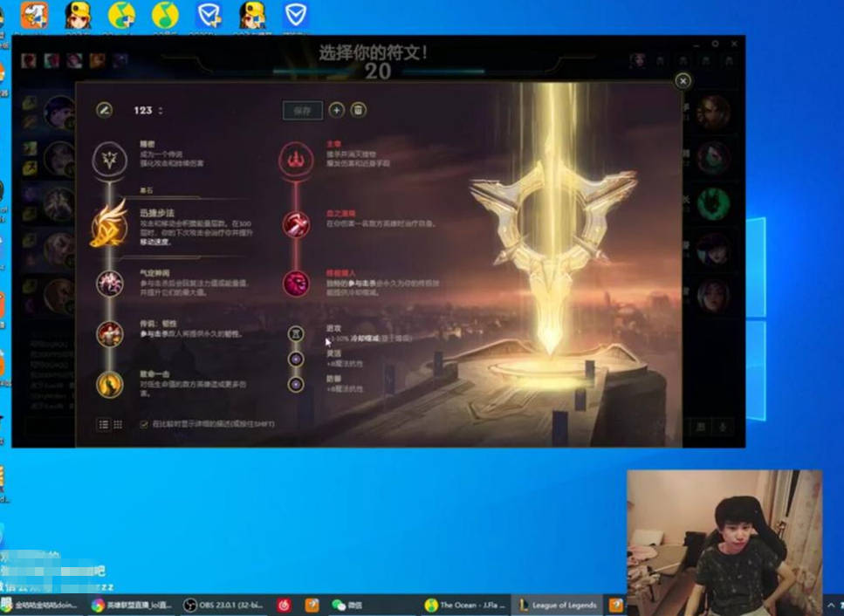Click the 迅捷步法 keystone rune icon
The height and width of the screenshot is (616, 844).
(109, 226)
